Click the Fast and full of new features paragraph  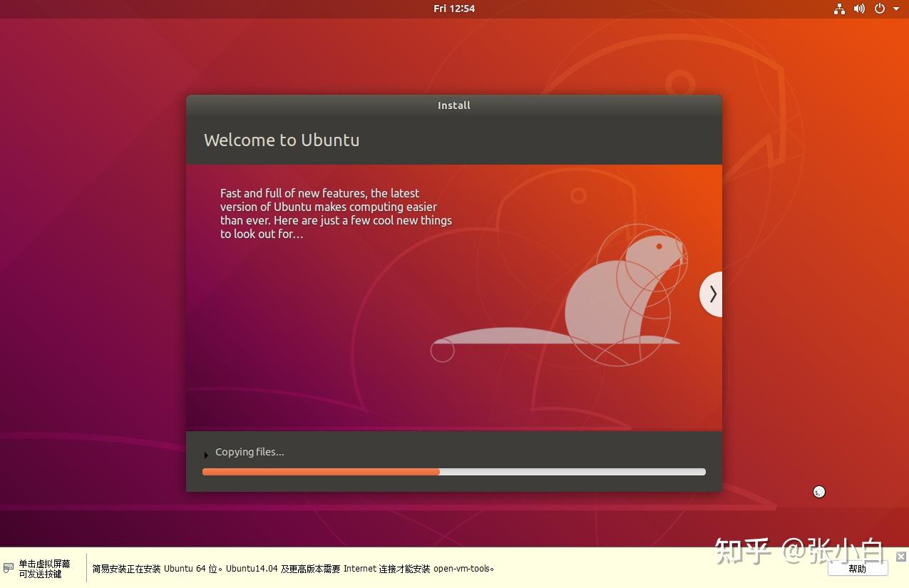336,213
